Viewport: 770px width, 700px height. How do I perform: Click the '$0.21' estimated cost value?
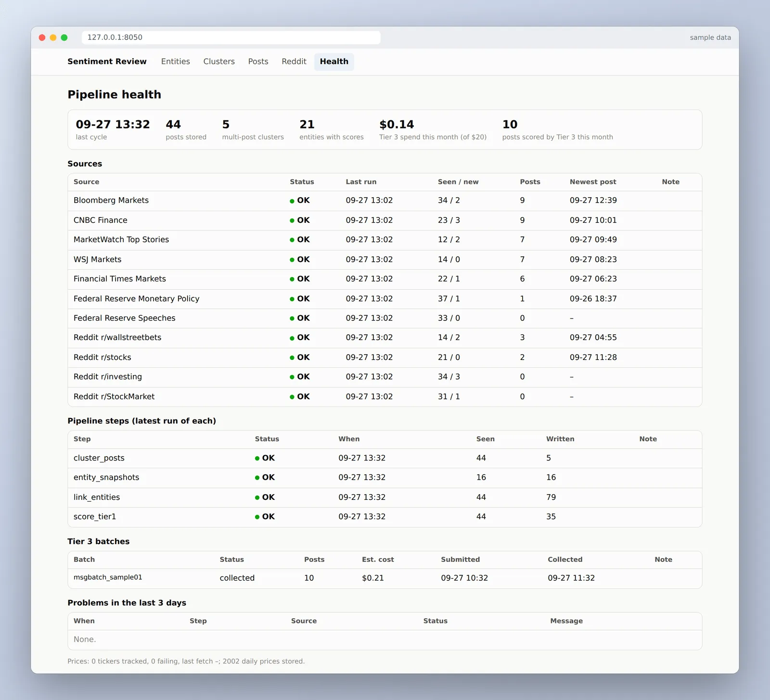point(373,578)
